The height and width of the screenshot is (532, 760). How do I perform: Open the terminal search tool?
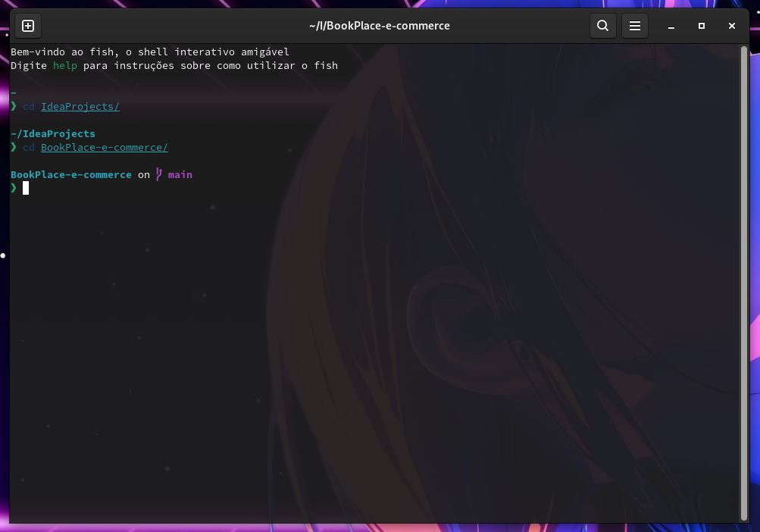point(602,26)
